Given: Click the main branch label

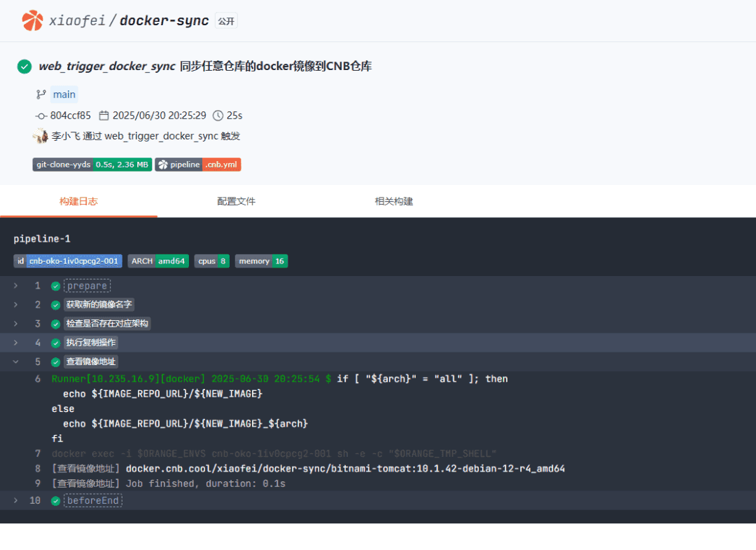Looking at the screenshot, I should coord(64,95).
